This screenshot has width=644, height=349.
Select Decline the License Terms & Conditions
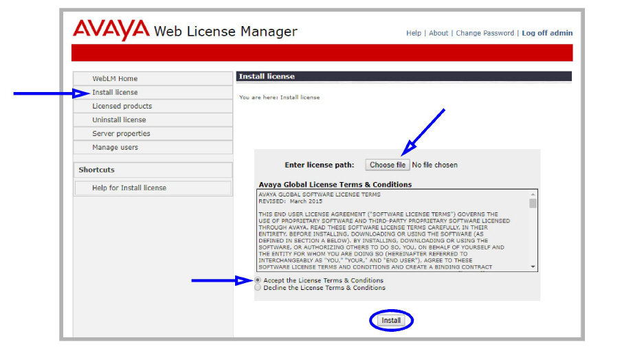(258, 288)
